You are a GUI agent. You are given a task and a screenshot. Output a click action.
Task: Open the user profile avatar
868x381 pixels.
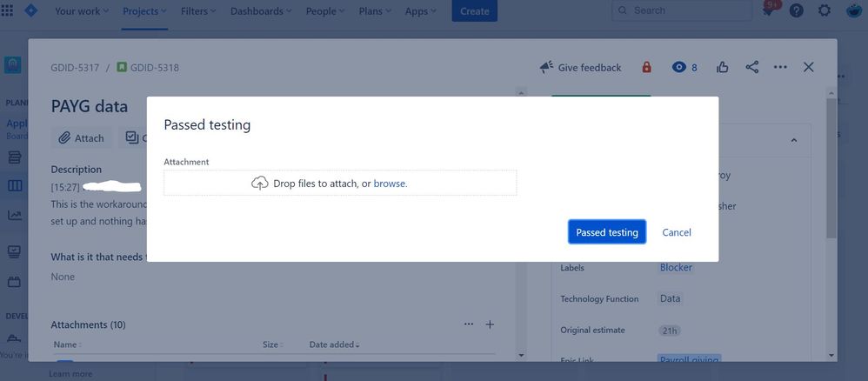tap(854, 10)
